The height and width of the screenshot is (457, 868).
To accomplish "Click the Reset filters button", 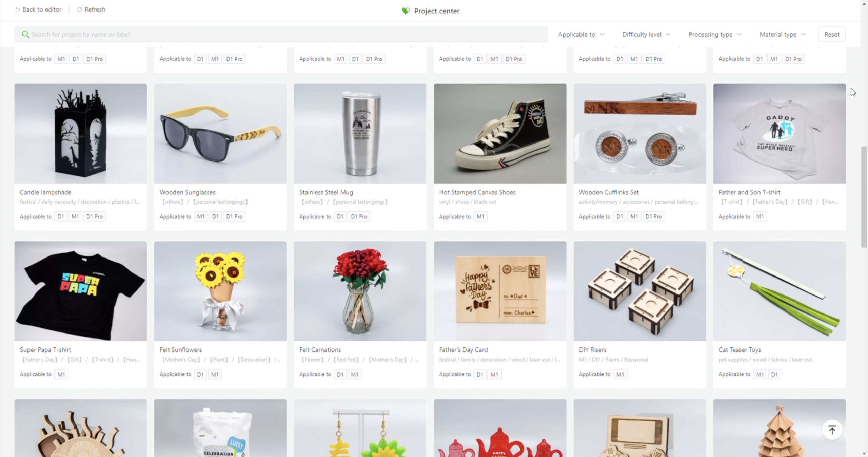I will point(832,34).
